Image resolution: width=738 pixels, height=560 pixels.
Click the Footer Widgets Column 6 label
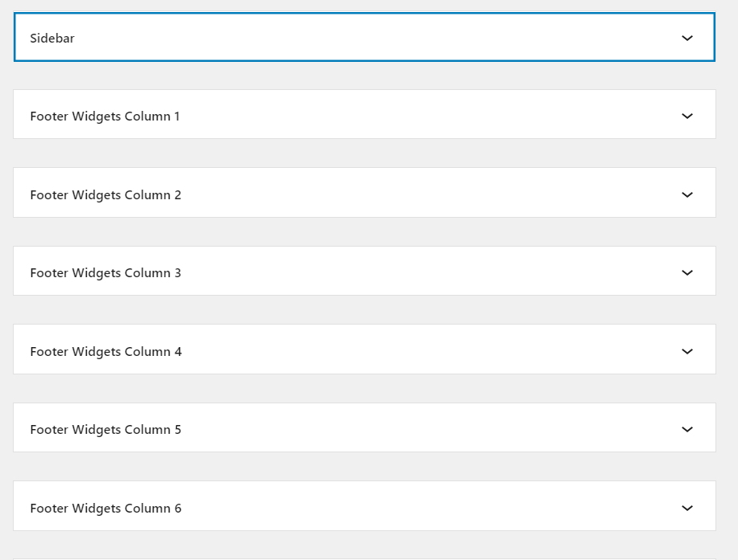[106, 508]
